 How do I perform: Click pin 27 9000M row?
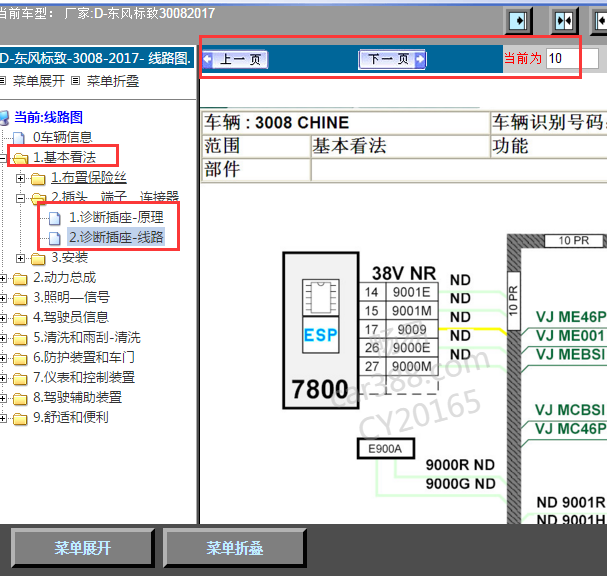(398, 366)
